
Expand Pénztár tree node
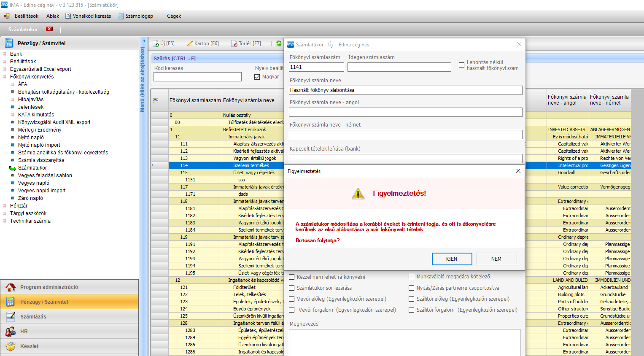[5, 206]
